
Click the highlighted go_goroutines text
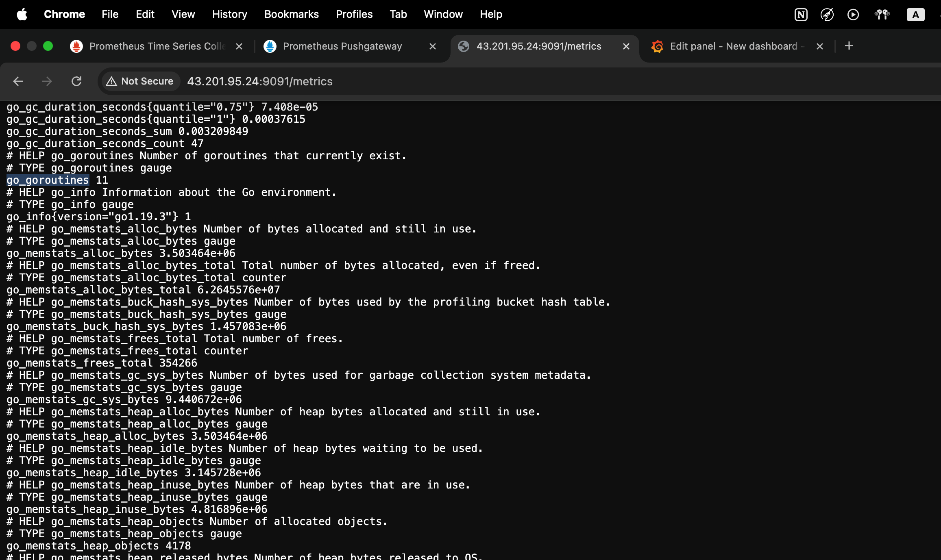tap(48, 180)
